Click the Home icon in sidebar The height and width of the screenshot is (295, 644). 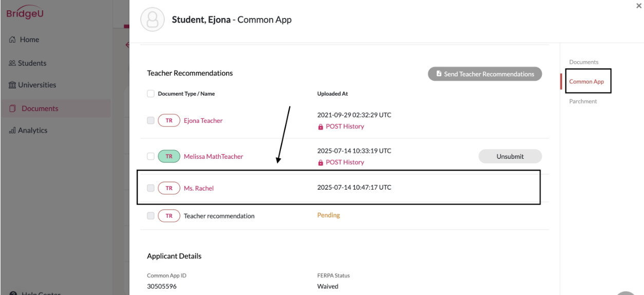(x=13, y=40)
